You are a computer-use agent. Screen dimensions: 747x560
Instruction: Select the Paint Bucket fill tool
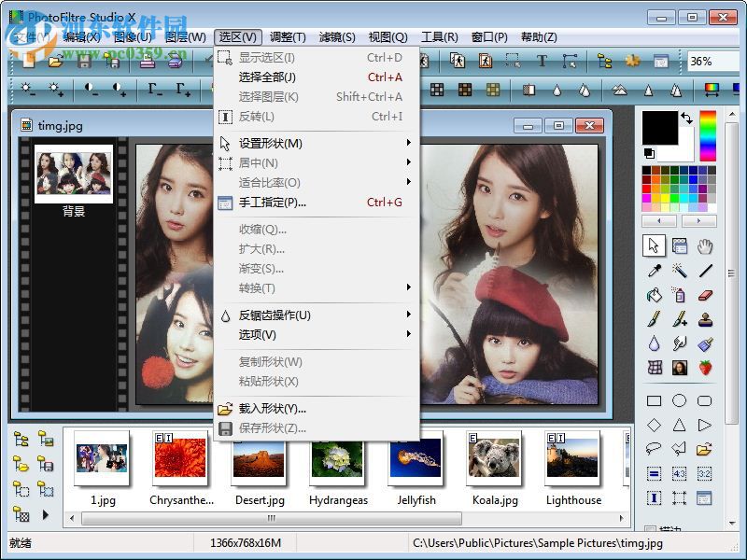pyautogui.click(x=653, y=296)
